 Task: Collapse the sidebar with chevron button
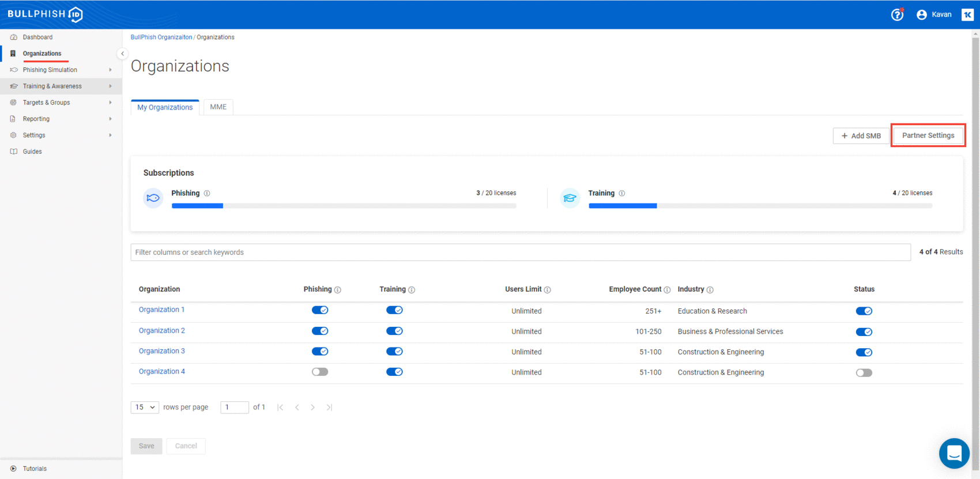pyautogui.click(x=122, y=54)
